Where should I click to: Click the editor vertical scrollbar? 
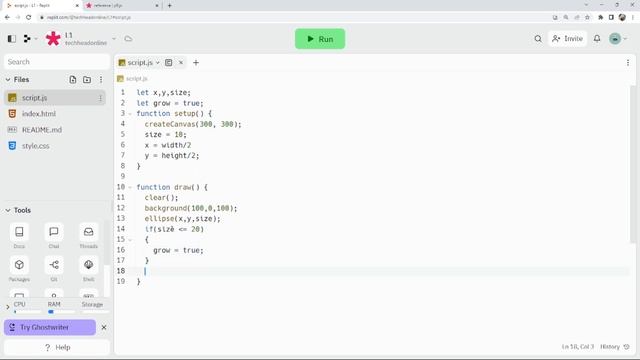[633, 164]
